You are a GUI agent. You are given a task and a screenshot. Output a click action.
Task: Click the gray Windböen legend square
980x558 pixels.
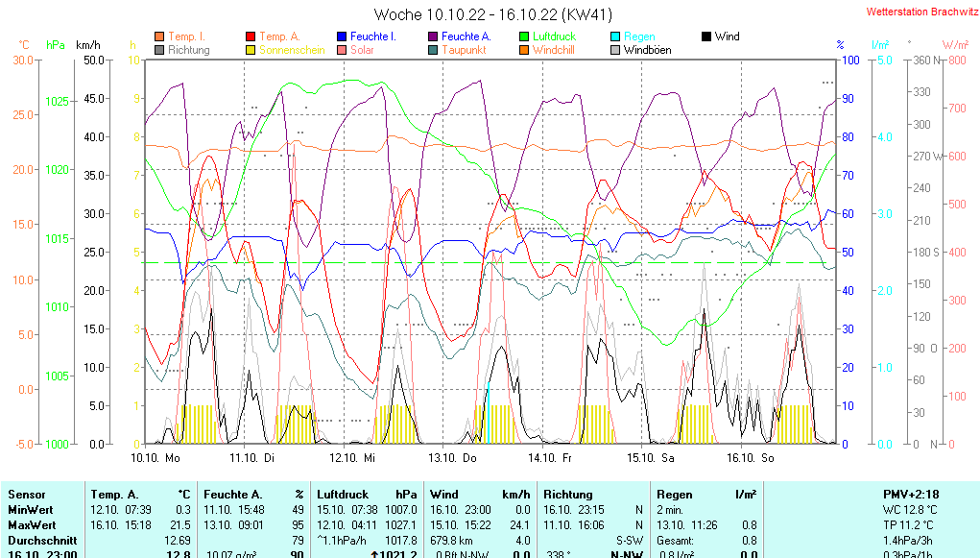(x=615, y=50)
